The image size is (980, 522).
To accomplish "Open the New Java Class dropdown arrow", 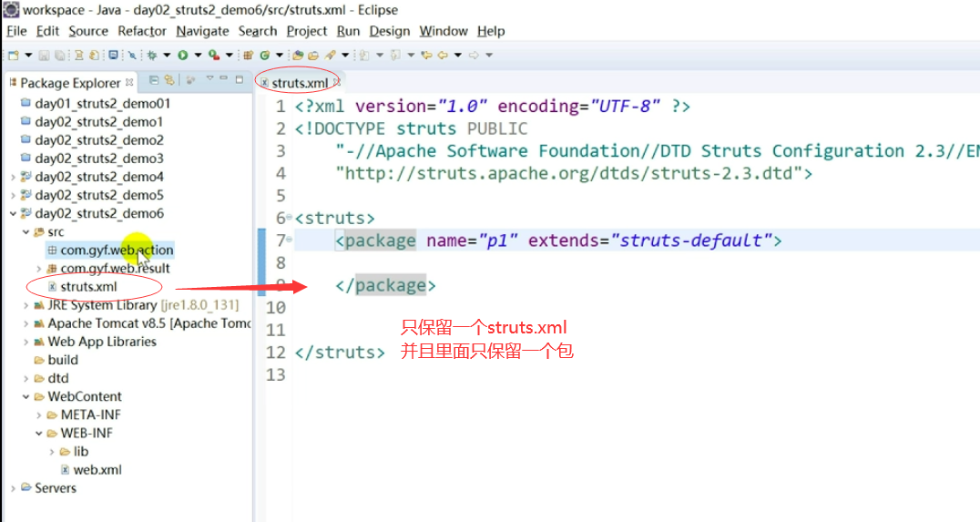I will pos(280,56).
